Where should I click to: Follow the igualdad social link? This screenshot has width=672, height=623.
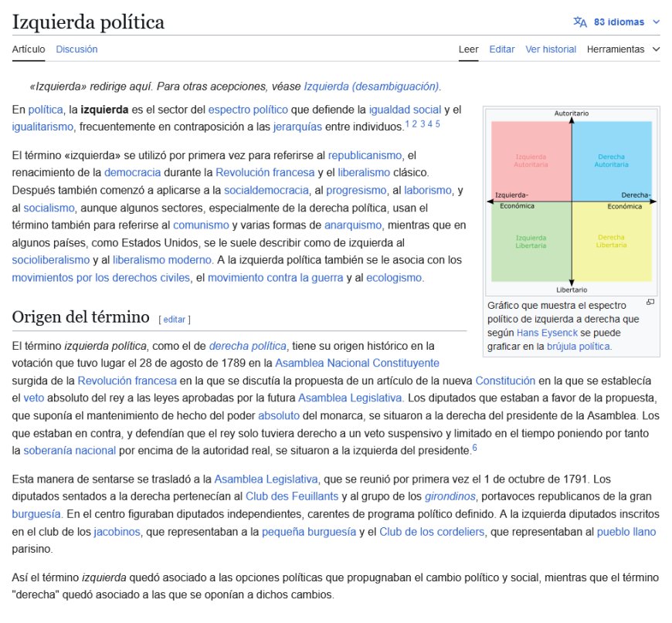click(405, 110)
